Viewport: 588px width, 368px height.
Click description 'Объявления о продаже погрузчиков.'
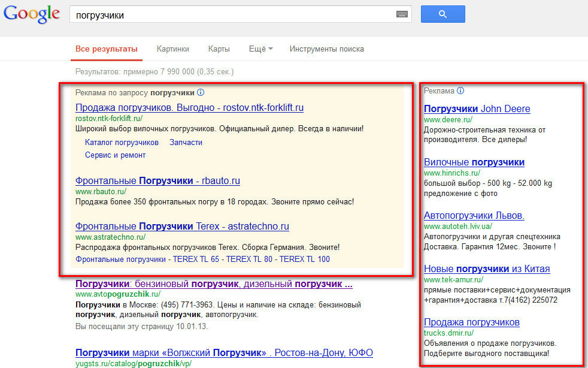tap(490, 343)
